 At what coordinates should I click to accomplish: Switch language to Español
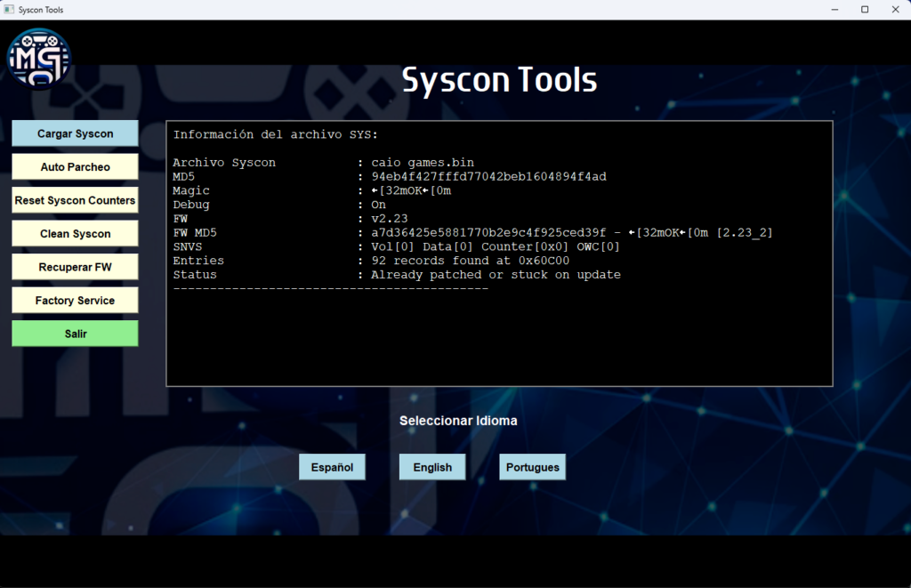point(332,467)
